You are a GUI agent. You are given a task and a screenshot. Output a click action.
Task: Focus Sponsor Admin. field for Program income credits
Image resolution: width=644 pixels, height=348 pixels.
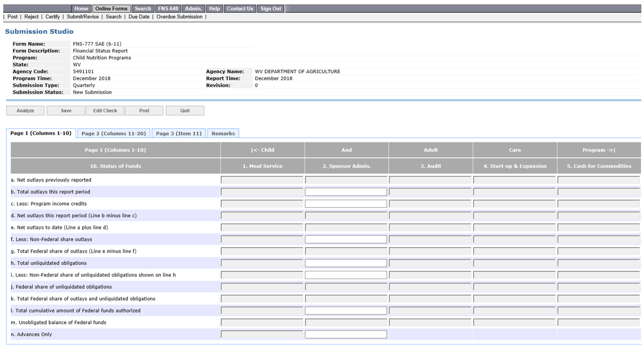tap(346, 204)
